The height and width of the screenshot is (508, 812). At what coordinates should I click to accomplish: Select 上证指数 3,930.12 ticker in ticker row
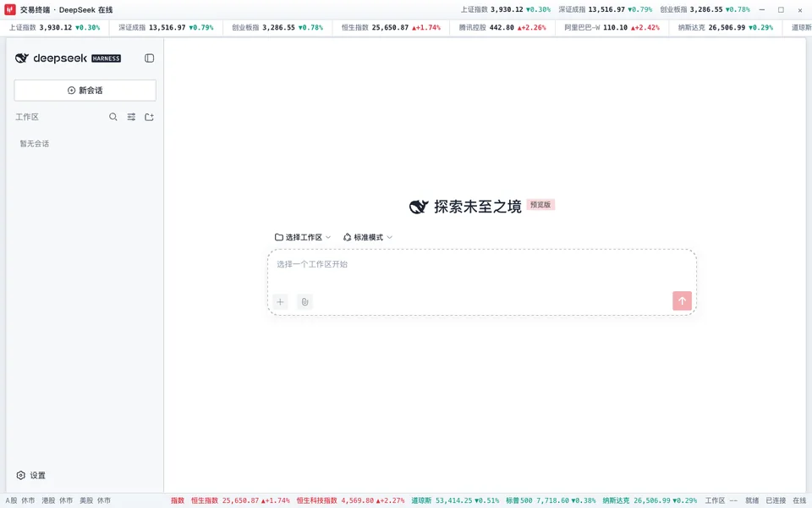point(54,27)
